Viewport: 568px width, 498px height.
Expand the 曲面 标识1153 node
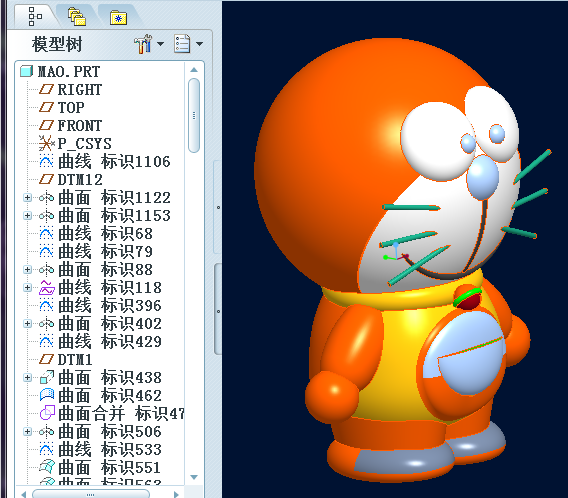tap(28, 215)
